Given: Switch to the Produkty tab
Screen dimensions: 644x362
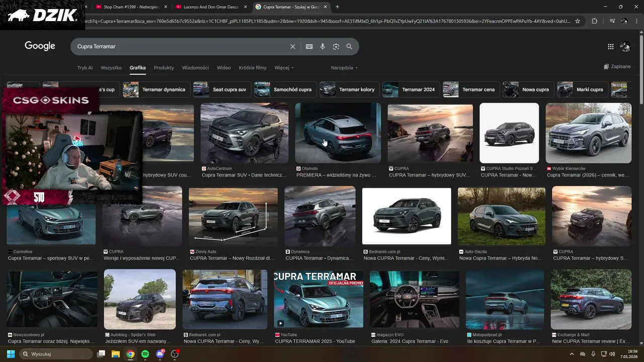Looking at the screenshot, I should pos(164,68).
